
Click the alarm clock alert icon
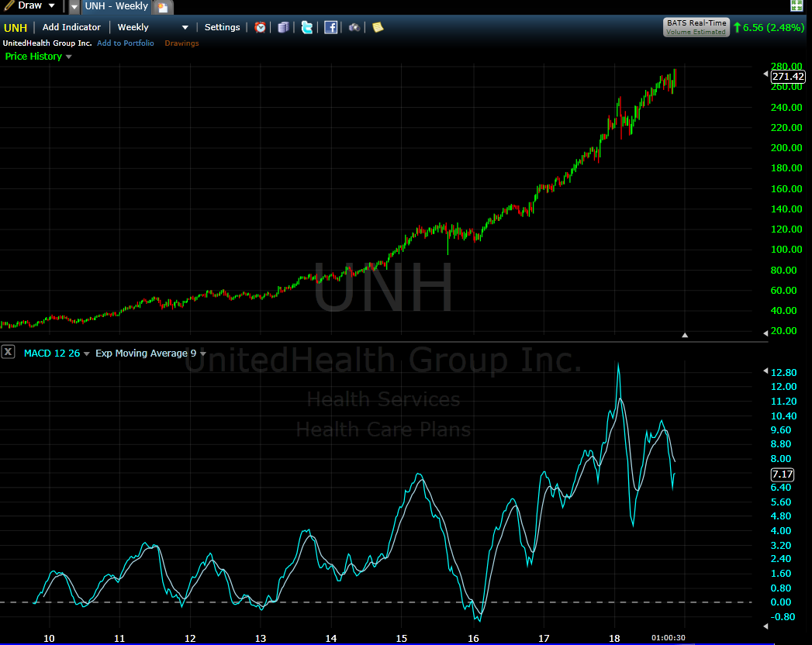(x=261, y=27)
